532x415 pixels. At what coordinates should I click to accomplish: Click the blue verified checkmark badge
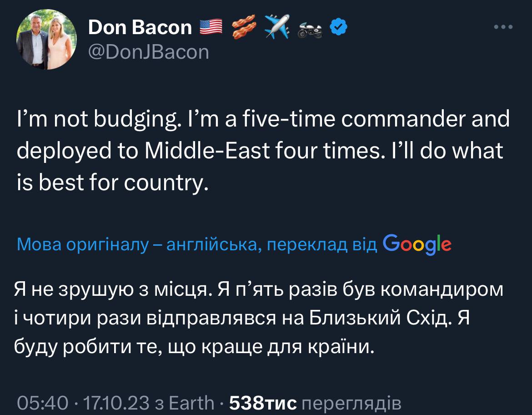pyautogui.click(x=339, y=28)
